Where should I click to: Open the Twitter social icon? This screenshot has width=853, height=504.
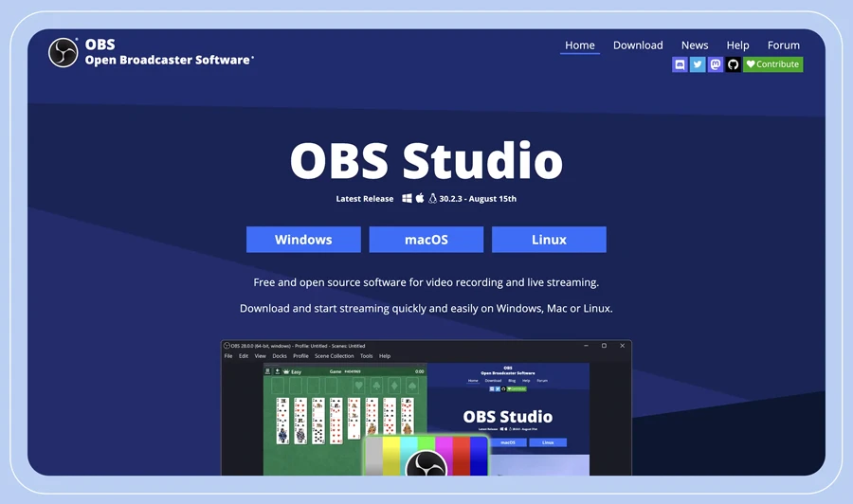(698, 64)
